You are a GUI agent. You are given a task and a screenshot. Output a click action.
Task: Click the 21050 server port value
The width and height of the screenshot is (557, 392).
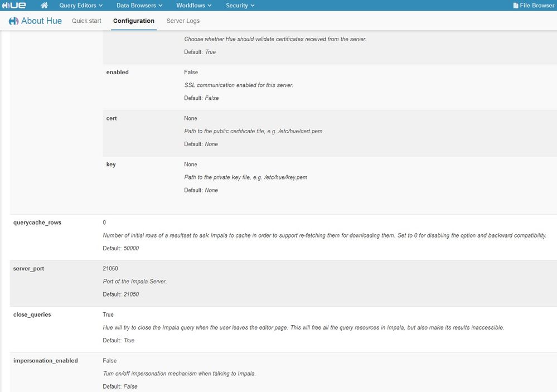point(110,269)
